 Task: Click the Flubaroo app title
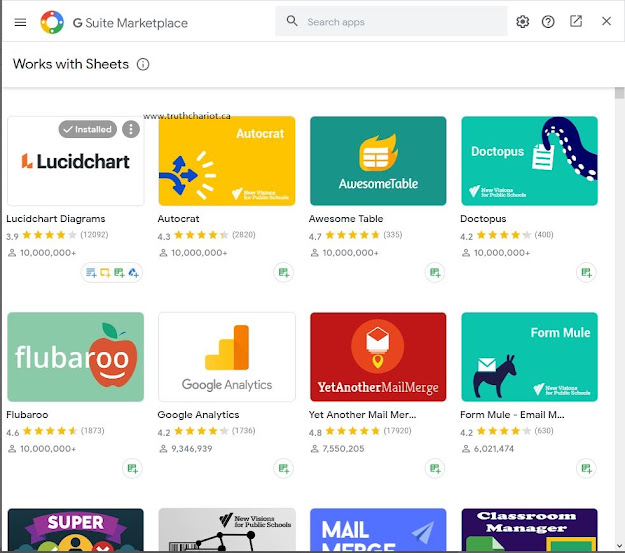tap(27, 415)
